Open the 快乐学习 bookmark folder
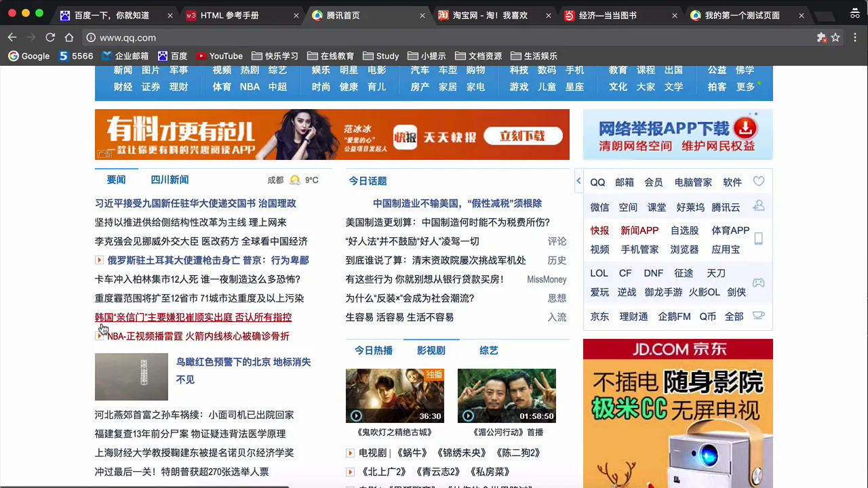 [275, 56]
